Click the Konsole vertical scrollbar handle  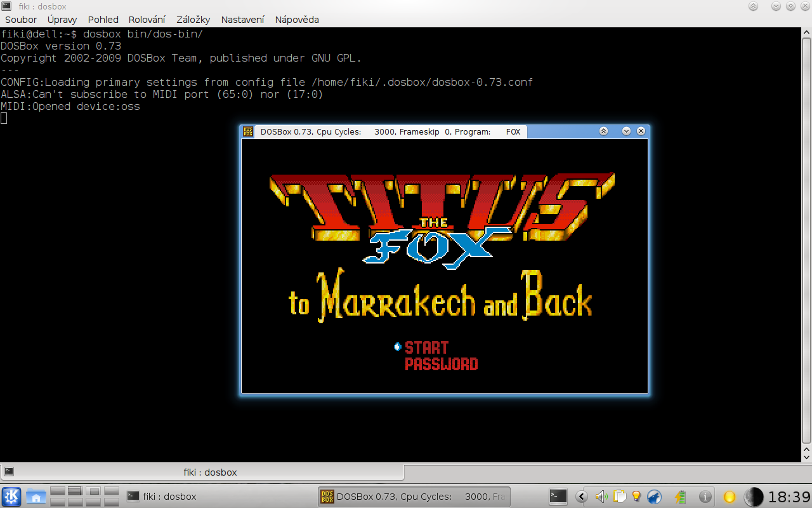pos(806,240)
